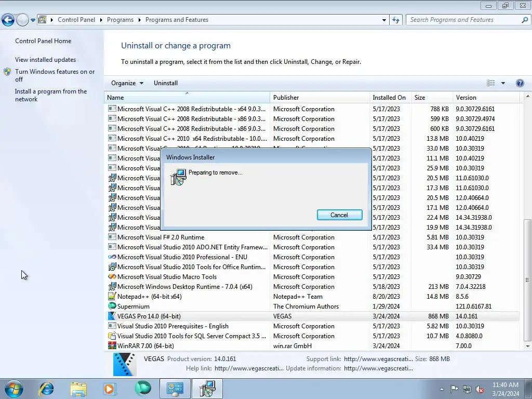
Task: Select Programs and Features breadcrumb
Action: pos(177,20)
